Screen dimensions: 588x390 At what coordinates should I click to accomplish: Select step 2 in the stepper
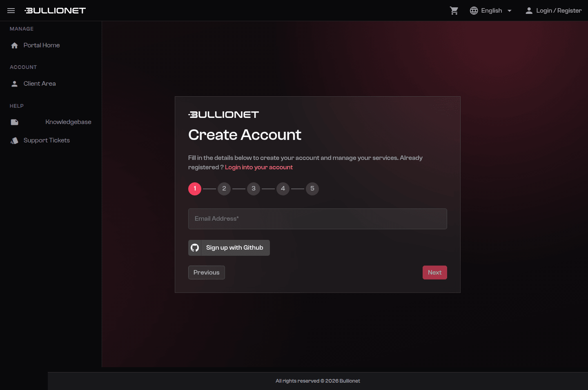(x=224, y=189)
